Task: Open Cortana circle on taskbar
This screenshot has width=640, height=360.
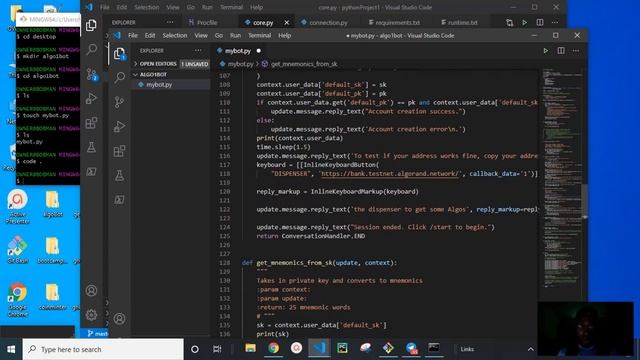Action: 195,349
